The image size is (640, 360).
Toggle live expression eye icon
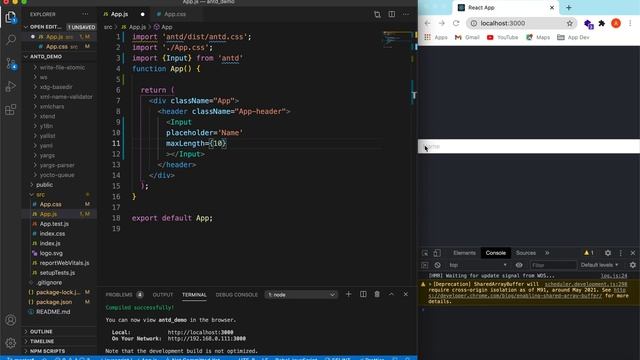519,265
